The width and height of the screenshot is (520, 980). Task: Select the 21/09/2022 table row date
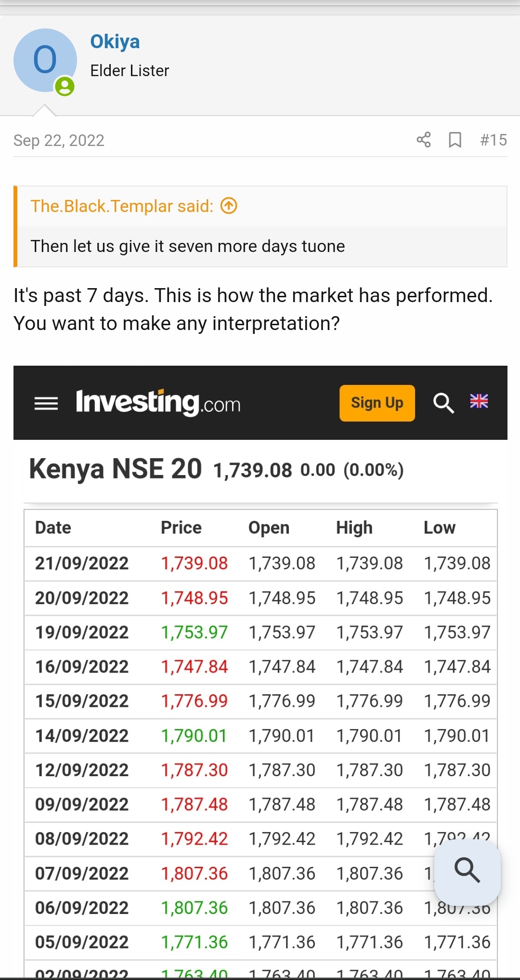point(82,563)
